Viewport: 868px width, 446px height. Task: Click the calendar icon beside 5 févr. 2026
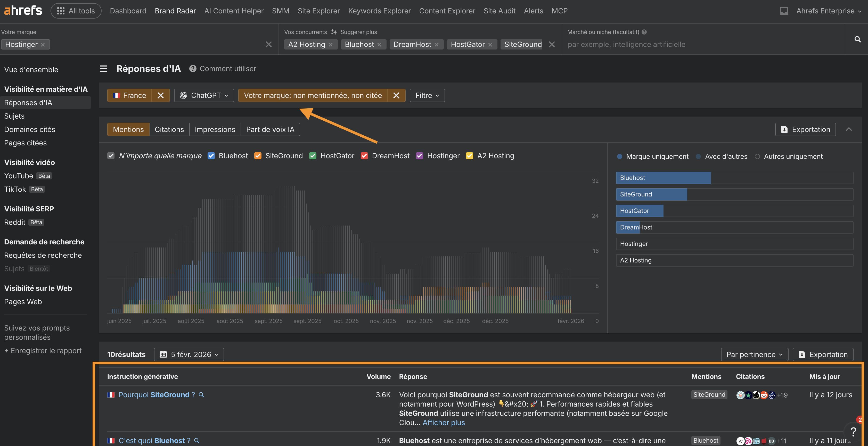click(163, 354)
